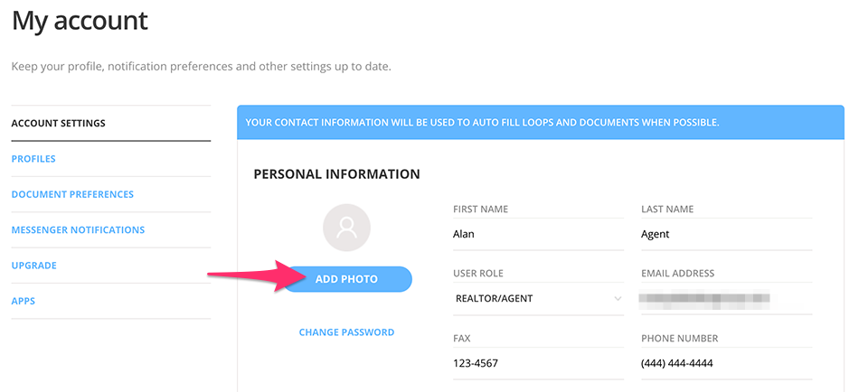Click the Personal Information section heading

(x=336, y=174)
